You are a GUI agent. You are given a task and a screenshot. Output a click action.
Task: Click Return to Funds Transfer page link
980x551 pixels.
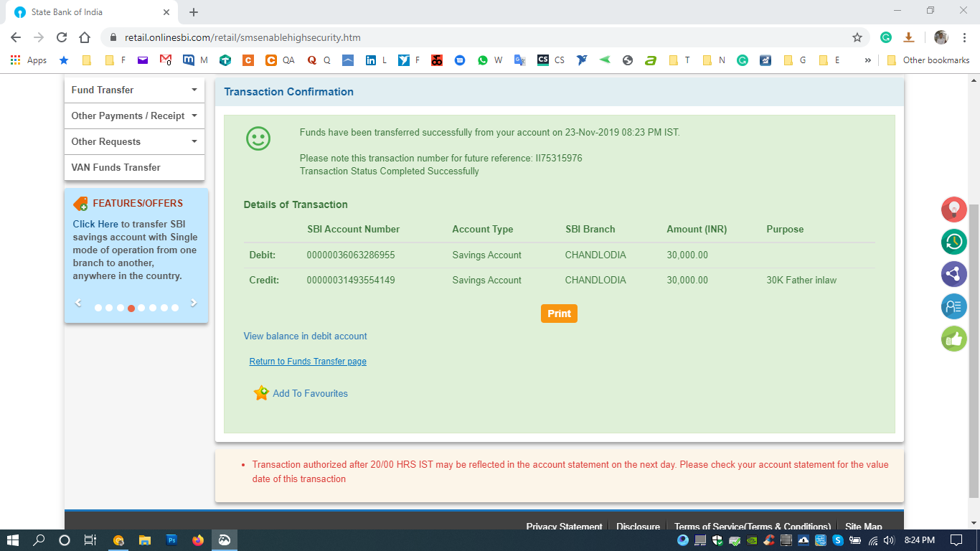point(308,362)
